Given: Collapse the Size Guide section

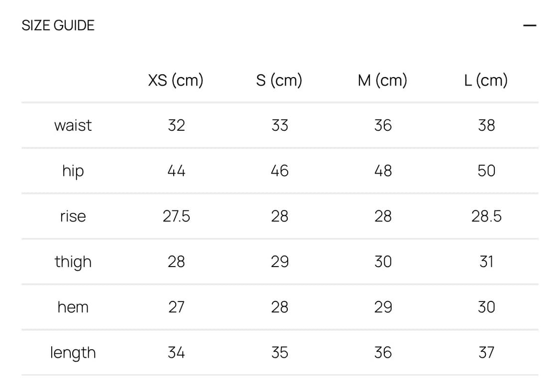Looking at the screenshot, I should tap(530, 25).
